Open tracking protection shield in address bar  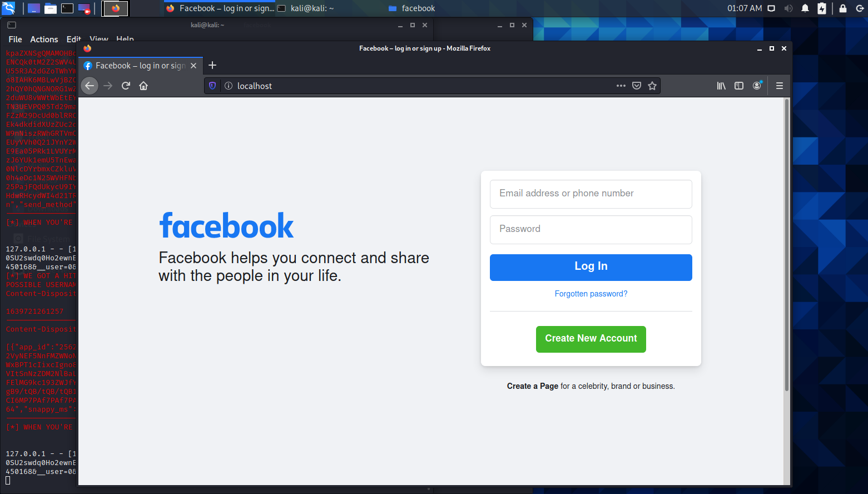click(212, 86)
